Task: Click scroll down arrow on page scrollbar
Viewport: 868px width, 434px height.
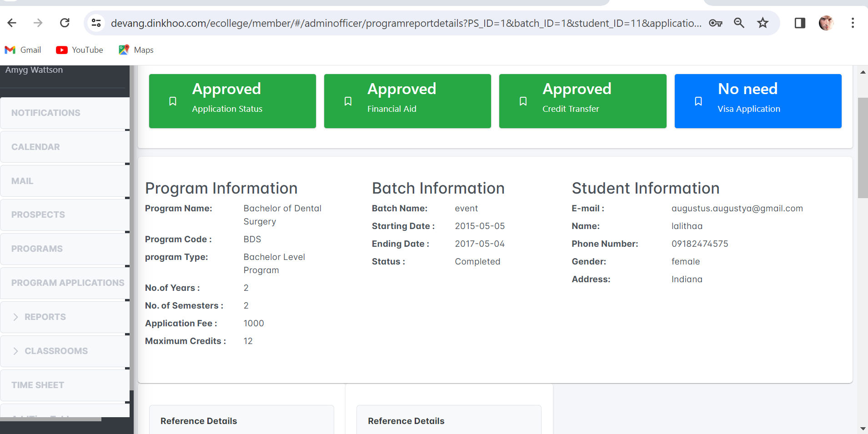Action: [x=863, y=429]
